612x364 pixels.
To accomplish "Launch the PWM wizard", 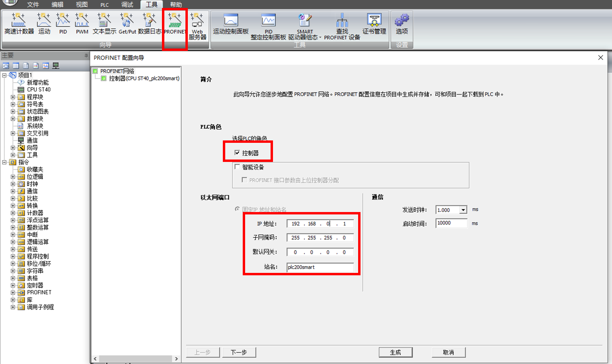I will (82, 23).
